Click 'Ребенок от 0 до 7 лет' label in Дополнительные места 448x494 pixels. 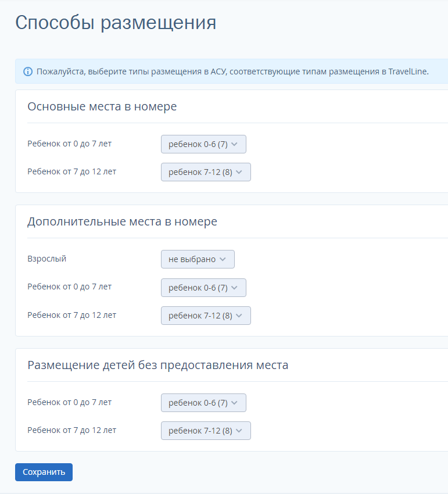[x=70, y=287]
